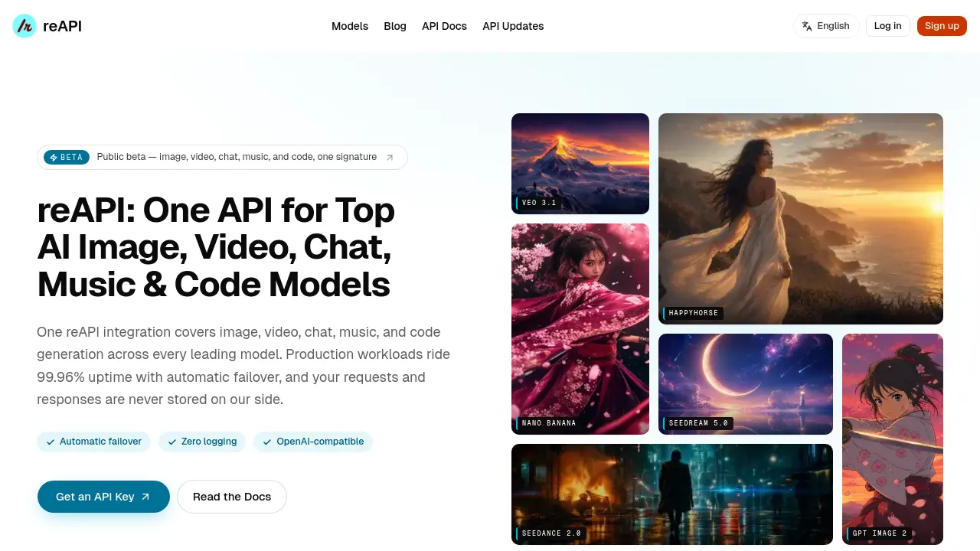980x551 pixels.
Task: Click the language translate icon
Action: tap(807, 26)
